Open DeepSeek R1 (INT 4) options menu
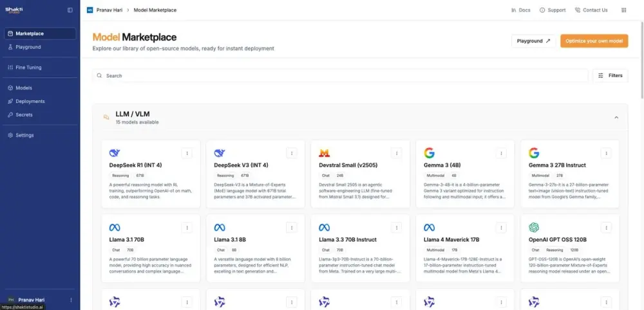 [x=187, y=153]
